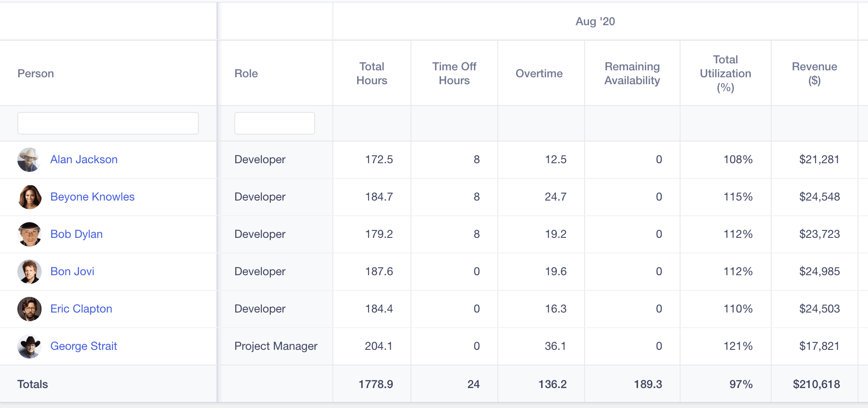The image size is (868, 408).
Task: Click George Strait's avatar photo
Action: pyautogui.click(x=29, y=346)
